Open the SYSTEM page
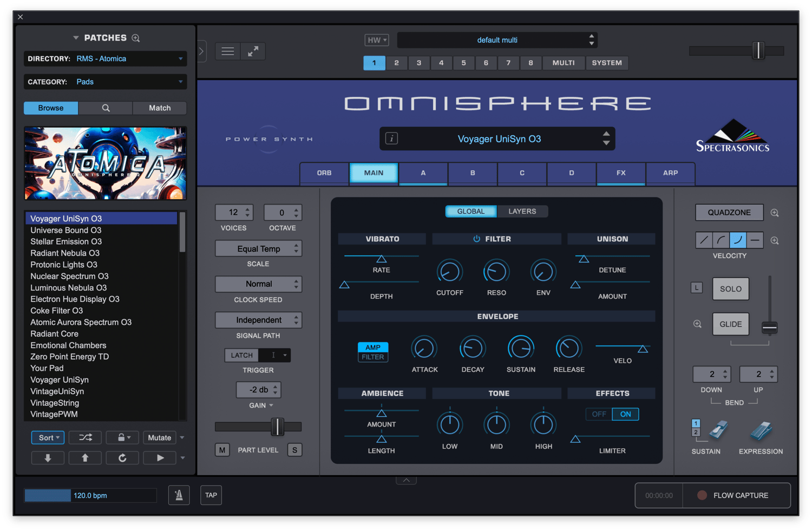The height and width of the screenshot is (531, 812). point(607,63)
